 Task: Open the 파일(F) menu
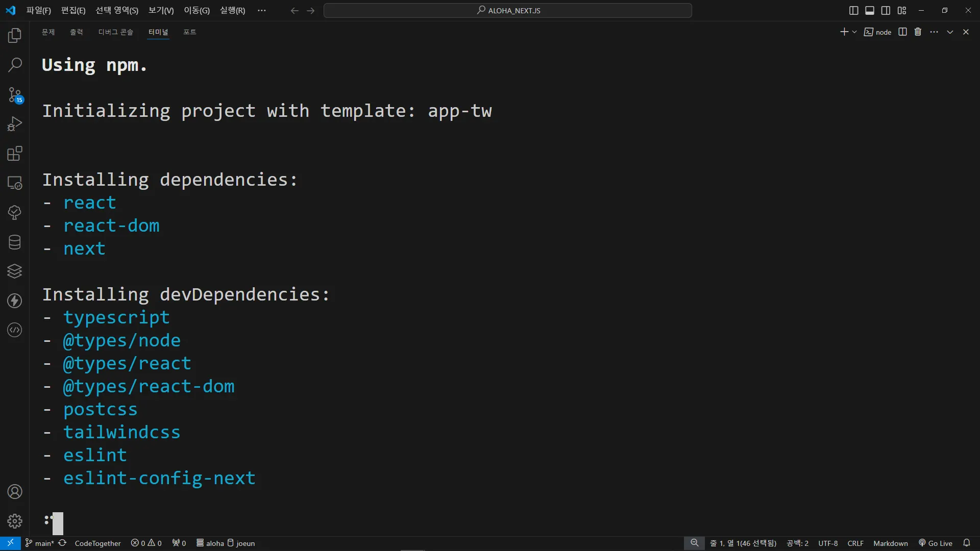[38, 10]
